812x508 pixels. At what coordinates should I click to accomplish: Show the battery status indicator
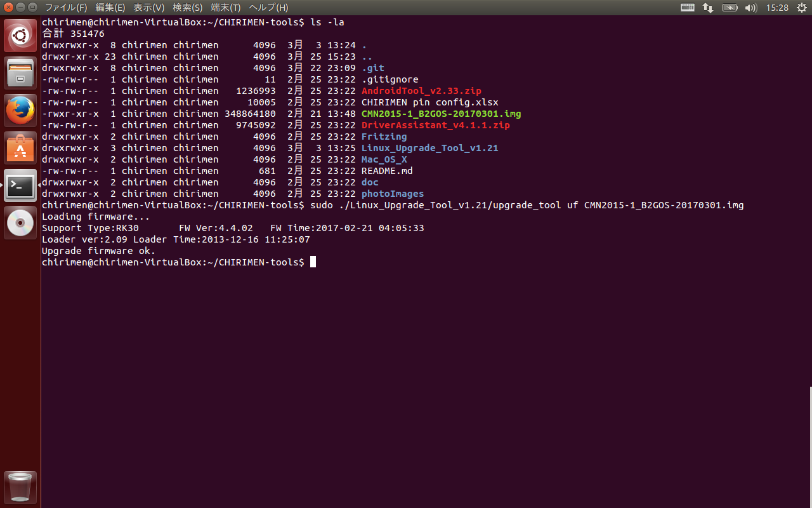click(730, 8)
